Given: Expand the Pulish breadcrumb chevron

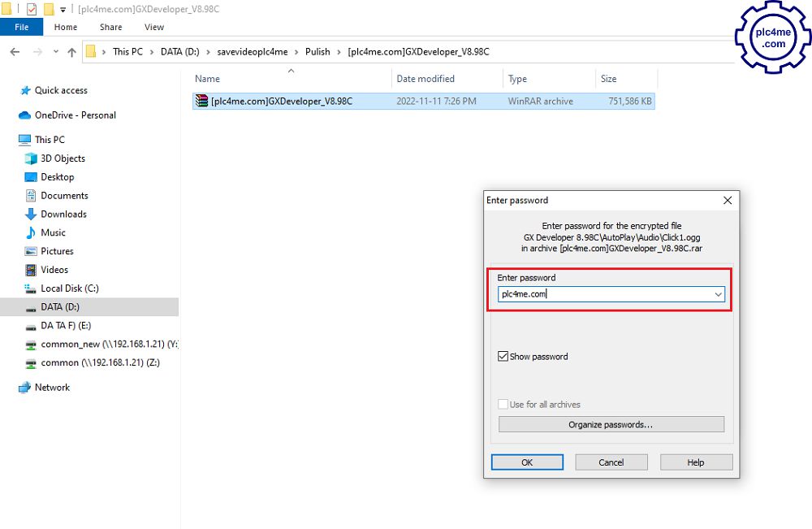Looking at the screenshot, I should click(x=339, y=52).
